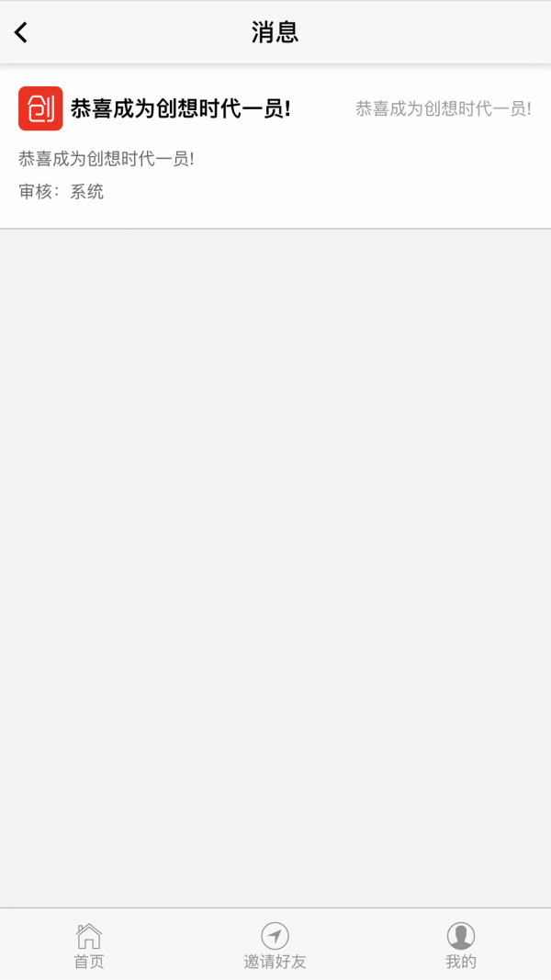551x980 pixels.
Task: Click bottom bar gap between 首页 and 邀请好友
Action: click(181, 944)
